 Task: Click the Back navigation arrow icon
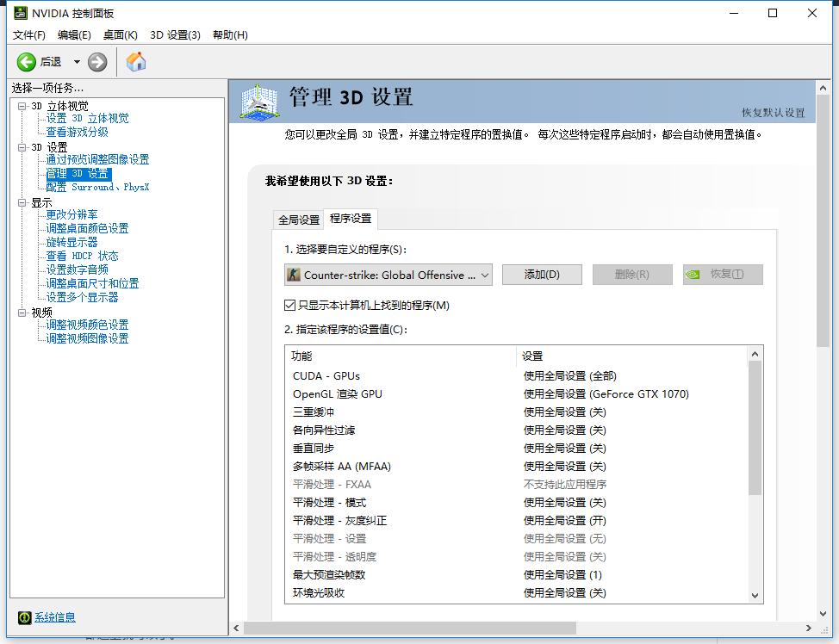[x=26, y=61]
